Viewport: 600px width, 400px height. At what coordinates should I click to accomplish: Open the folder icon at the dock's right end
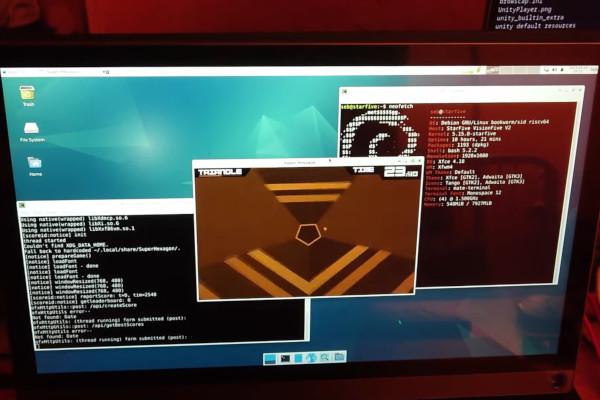(339, 357)
